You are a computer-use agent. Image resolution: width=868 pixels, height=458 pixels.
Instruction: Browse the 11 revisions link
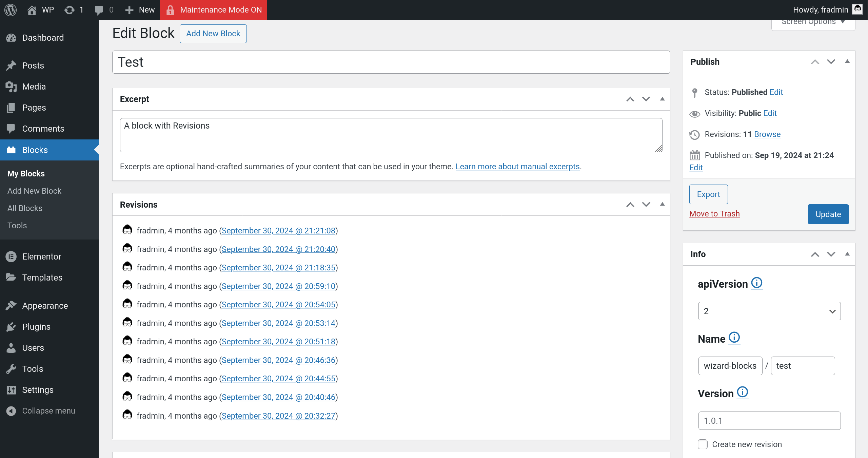coord(767,134)
